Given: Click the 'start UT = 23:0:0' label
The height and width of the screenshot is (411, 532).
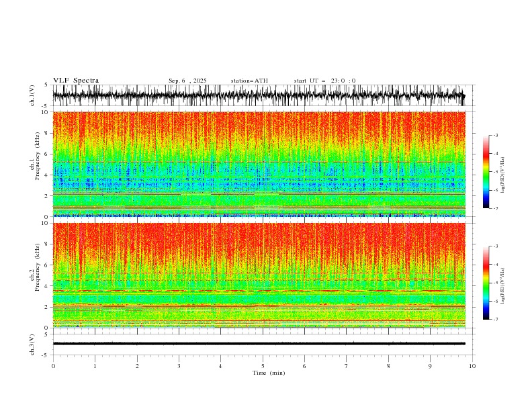Looking at the screenshot, I should (324, 81).
